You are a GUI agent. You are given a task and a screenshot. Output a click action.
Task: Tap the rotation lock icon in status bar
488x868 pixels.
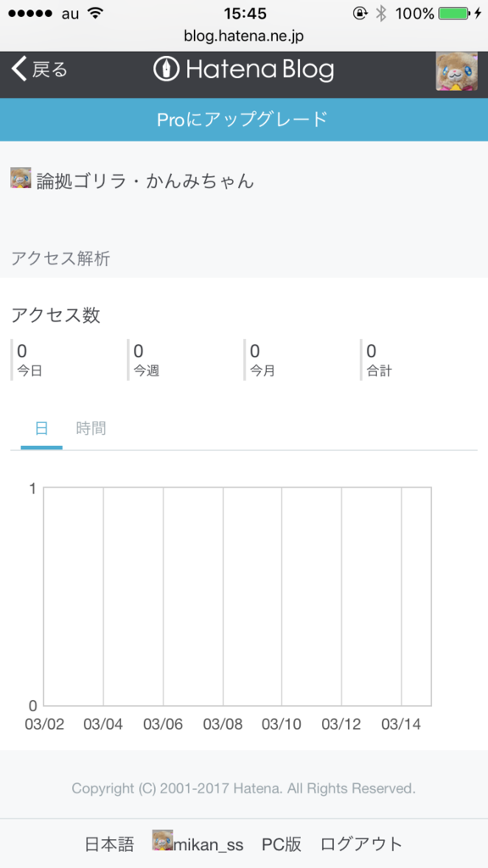(360, 14)
